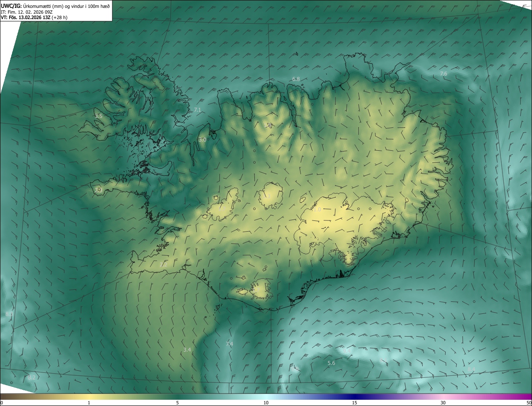Click the '0' tick on the color scale

point(2,403)
